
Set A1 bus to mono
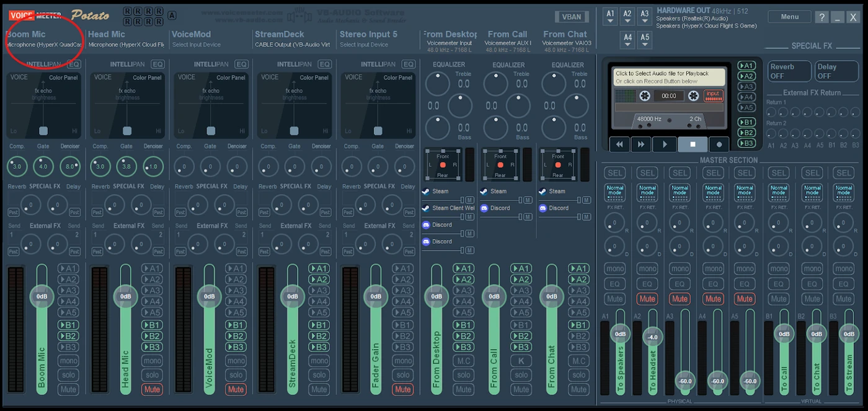tap(614, 269)
